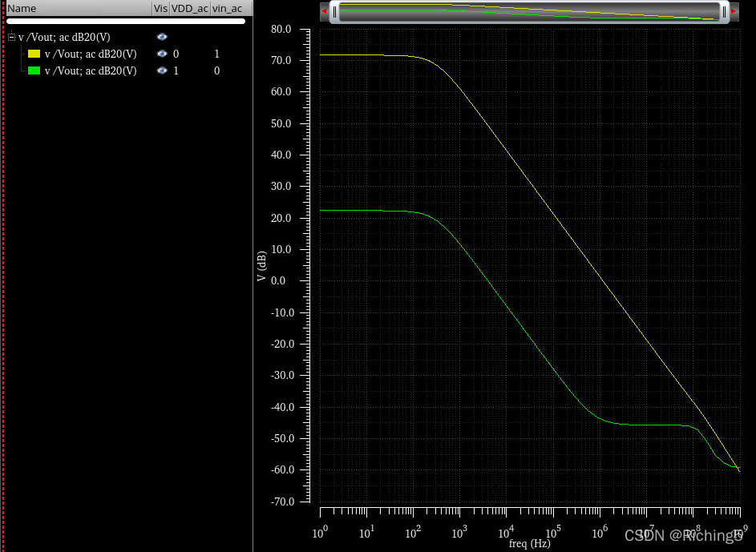Click the freq (Hz) x-axis label
Image resolution: width=756 pixels, height=552 pixels.
tap(529, 544)
